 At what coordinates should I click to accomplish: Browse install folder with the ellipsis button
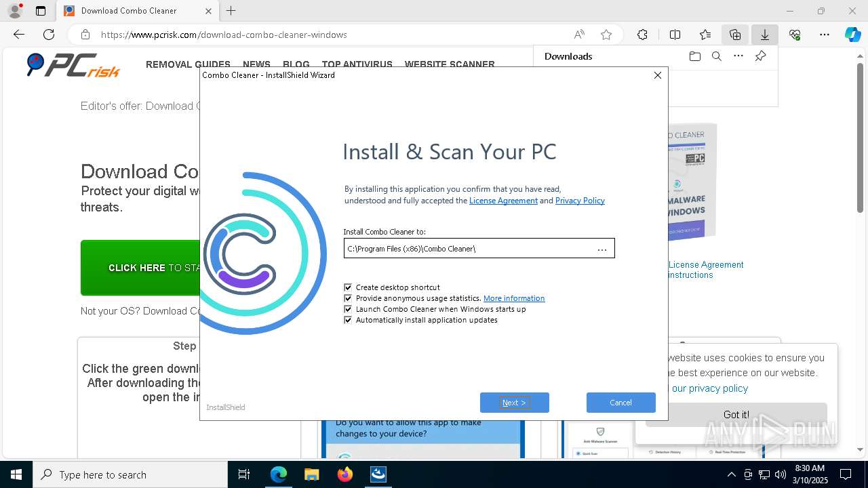pos(602,249)
